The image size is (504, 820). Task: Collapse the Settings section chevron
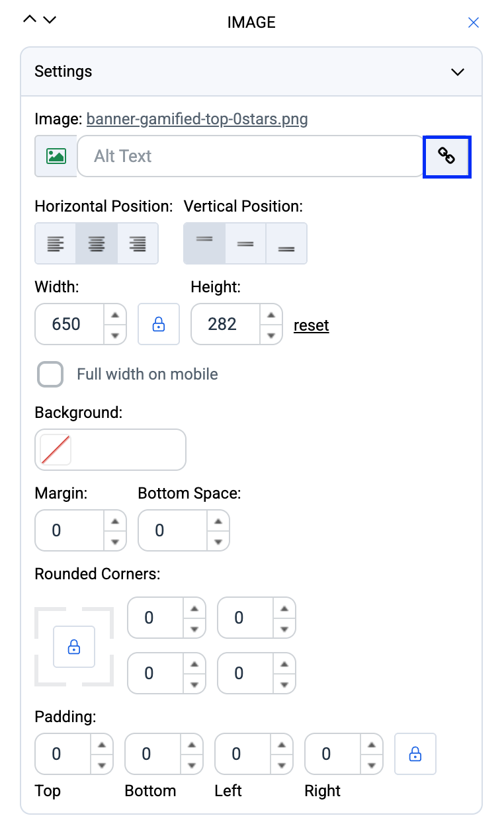458,71
